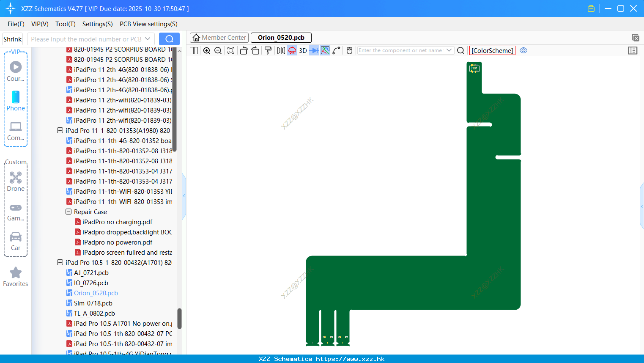Open the Tool(T) menu
This screenshot has width=644, height=363.
tap(66, 24)
